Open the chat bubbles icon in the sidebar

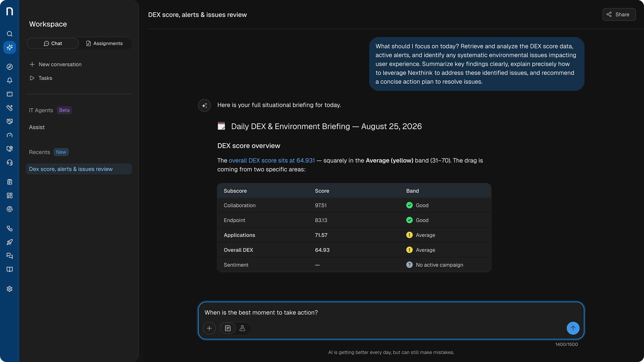[9, 256]
